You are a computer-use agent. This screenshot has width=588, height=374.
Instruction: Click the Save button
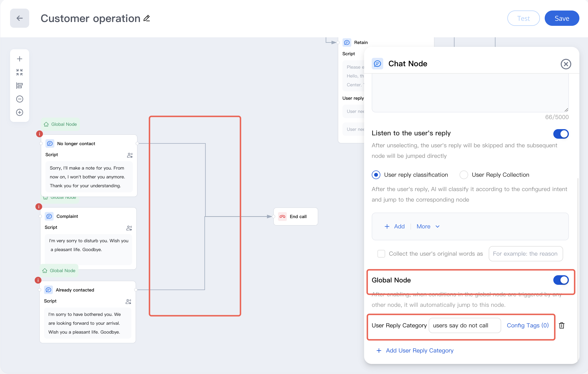pos(561,18)
